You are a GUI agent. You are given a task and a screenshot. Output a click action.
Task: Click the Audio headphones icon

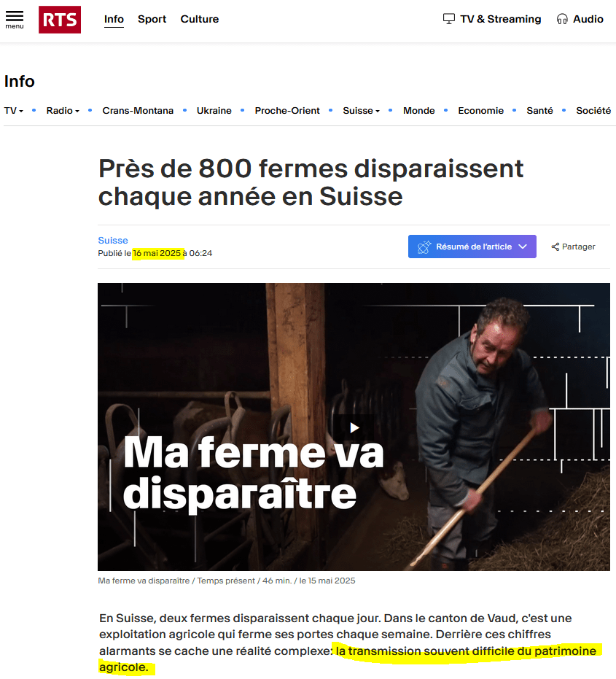[562, 19]
